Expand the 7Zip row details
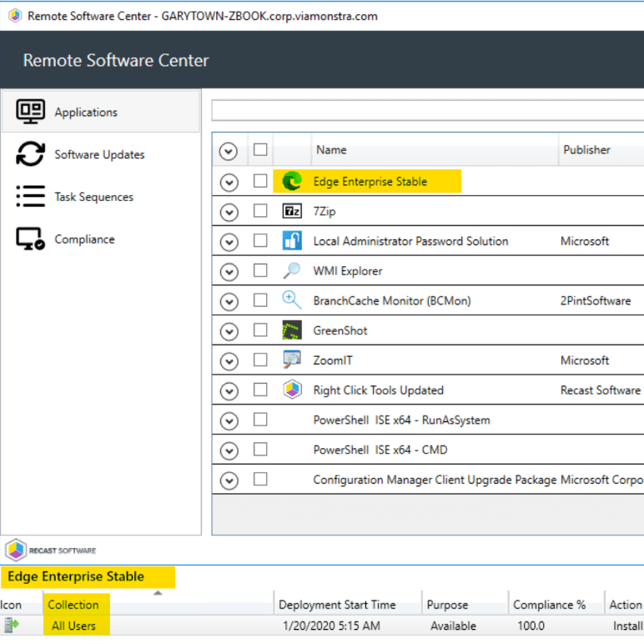The height and width of the screenshot is (644, 644). coord(229,213)
